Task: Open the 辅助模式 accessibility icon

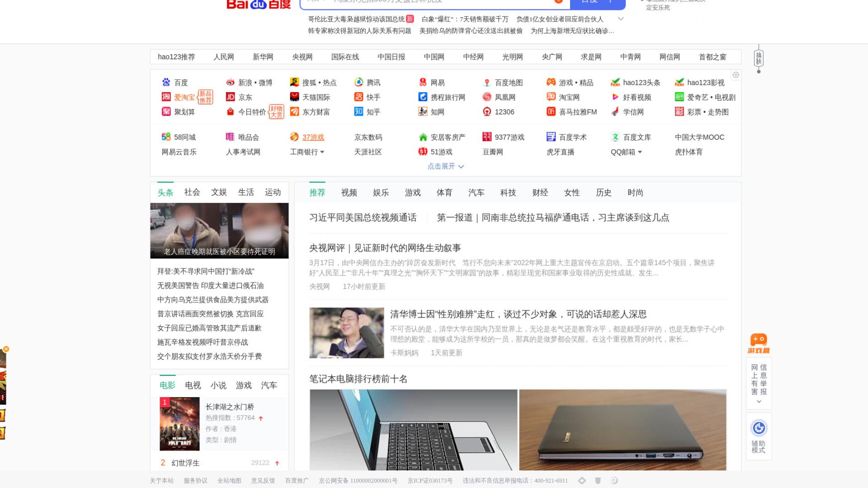Action: 759,428
